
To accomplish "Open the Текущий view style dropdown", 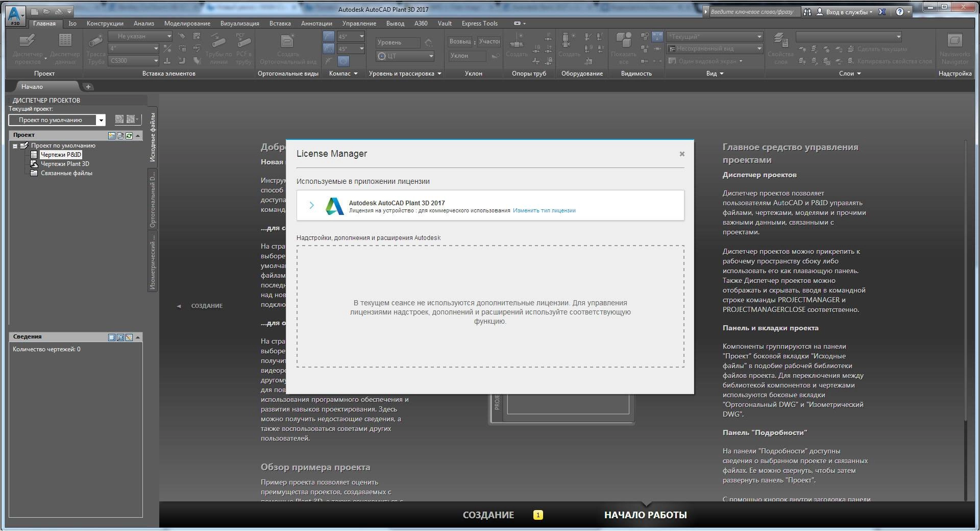I will 715,37.
